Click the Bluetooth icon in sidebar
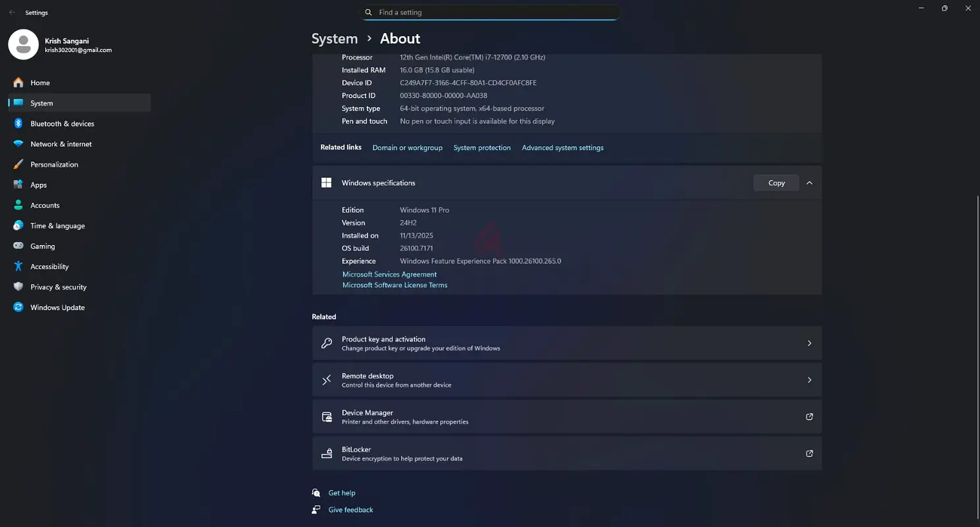Viewport: 980px width, 527px height. pyautogui.click(x=18, y=123)
